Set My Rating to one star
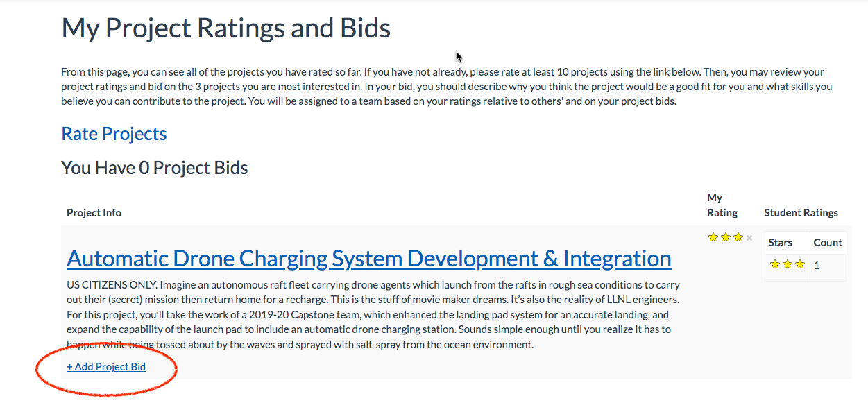 713,238
